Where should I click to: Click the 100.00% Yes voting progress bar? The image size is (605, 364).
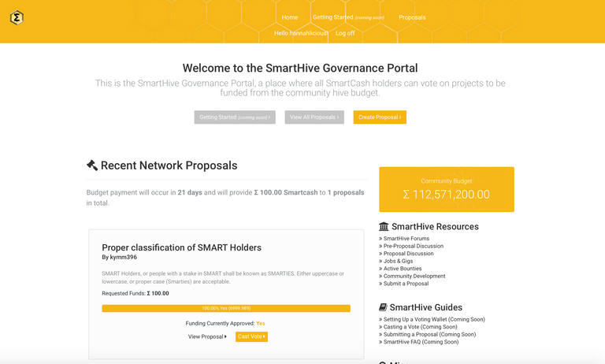pyautogui.click(x=226, y=308)
